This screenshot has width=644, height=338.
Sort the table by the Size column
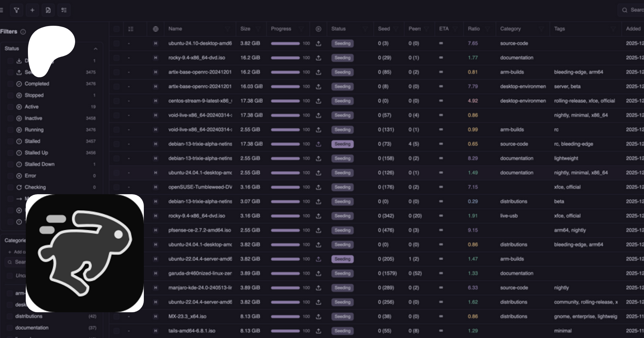pos(245,29)
